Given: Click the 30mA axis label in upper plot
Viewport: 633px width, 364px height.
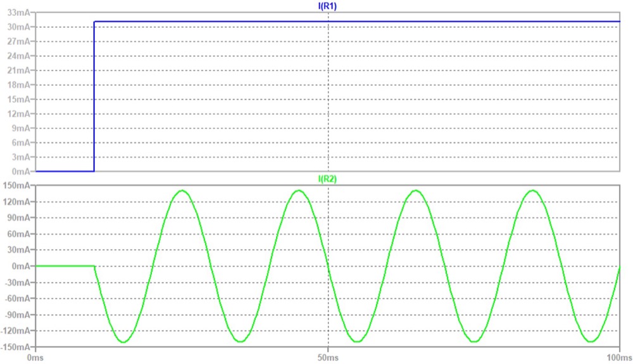Looking at the screenshot, I should click(18, 27).
